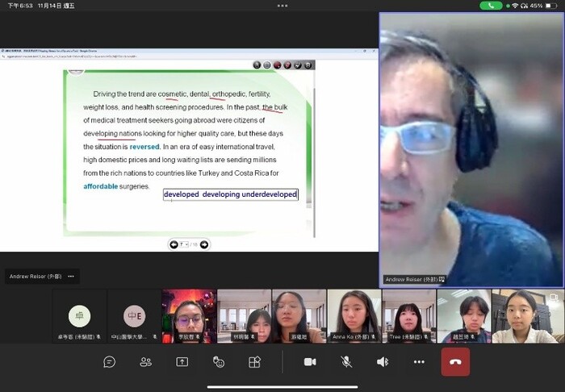Click the word 'affordable' in the slide

(100, 186)
